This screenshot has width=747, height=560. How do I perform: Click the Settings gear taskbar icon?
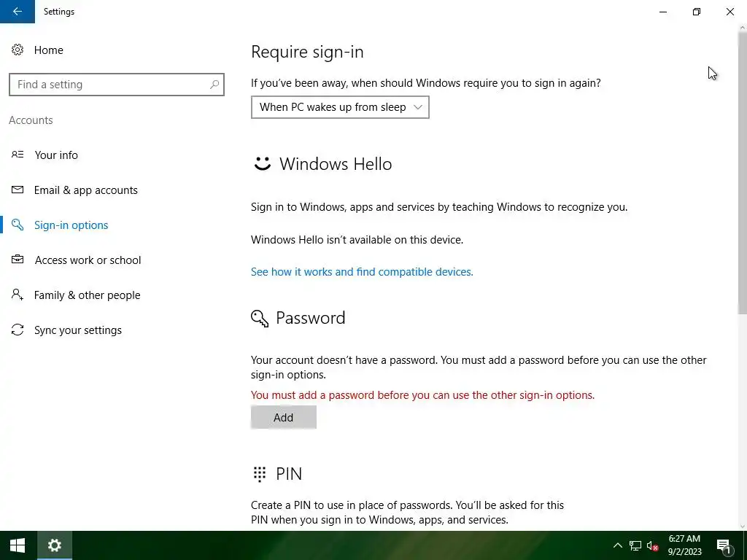pos(54,545)
